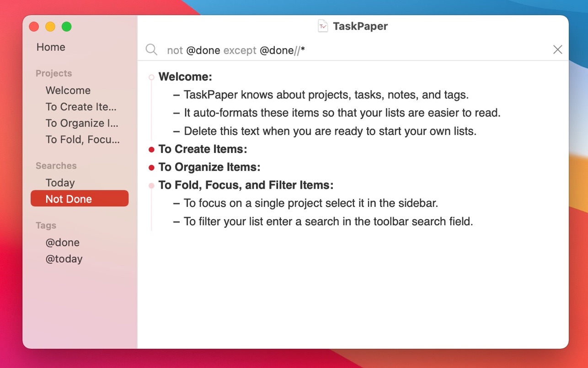Filter by the @today tag

tap(64, 259)
